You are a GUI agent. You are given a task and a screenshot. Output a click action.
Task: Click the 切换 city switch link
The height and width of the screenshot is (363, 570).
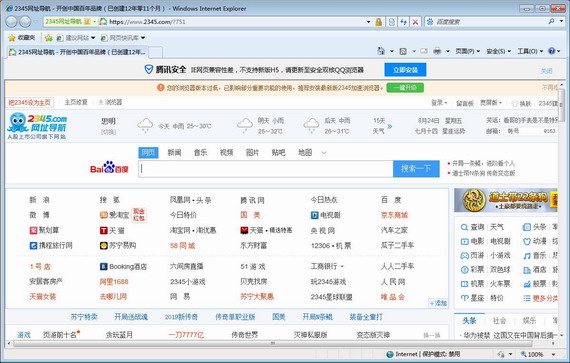[109, 132]
